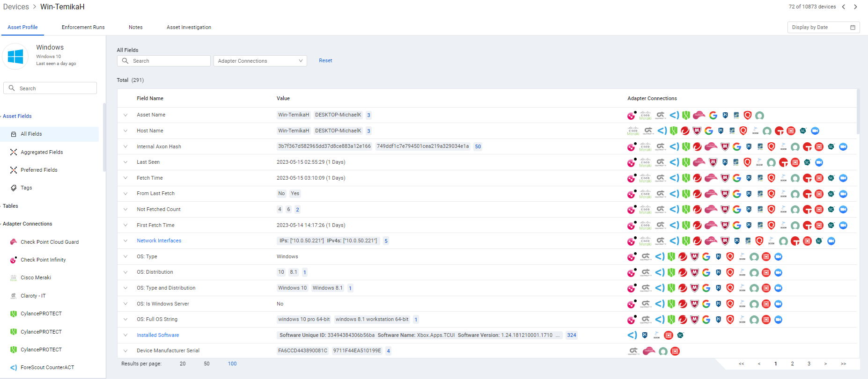Image resolution: width=868 pixels, height=379 pixels.
Task: Click the Claroty icon in the Device Manufacturer Serial row
Action: [x=633, y=351]
